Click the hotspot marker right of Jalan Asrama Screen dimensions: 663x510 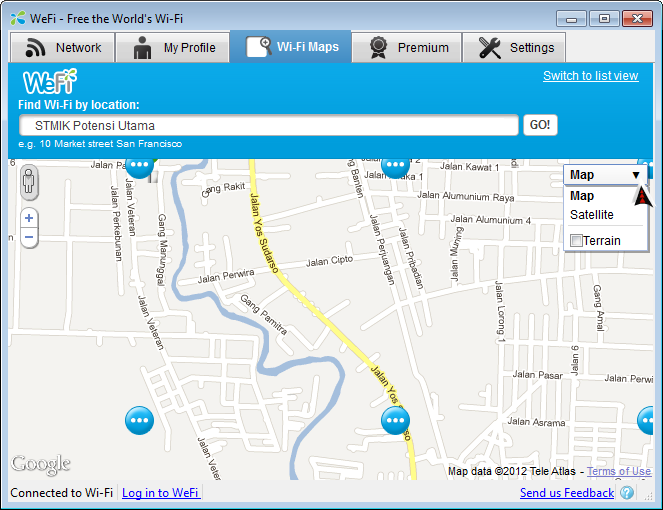pos(646,420)
